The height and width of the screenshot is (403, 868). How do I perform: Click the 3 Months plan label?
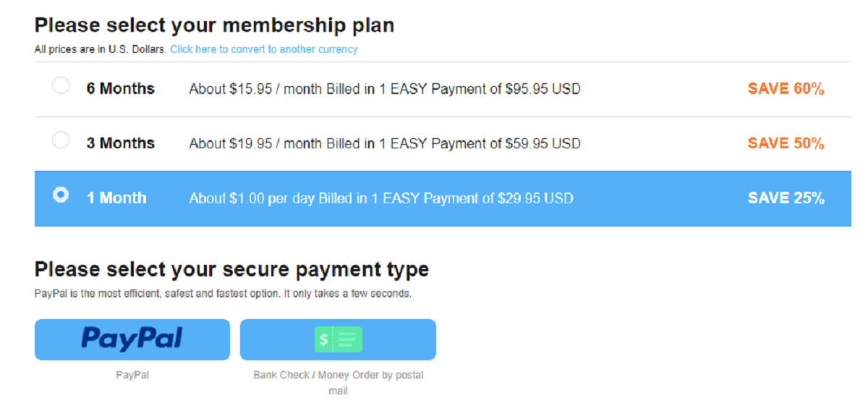(120, 143)
